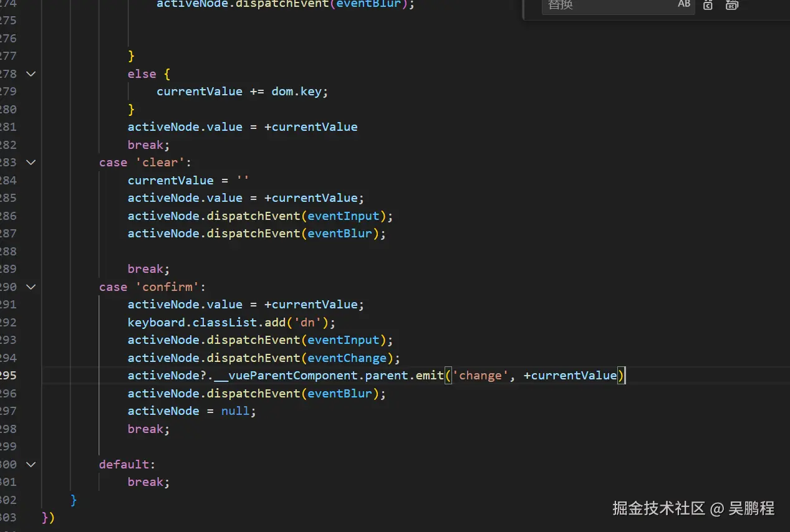Screen dimensions: 790x532
Task: Collapse the default case block
Action: [30, 464]
